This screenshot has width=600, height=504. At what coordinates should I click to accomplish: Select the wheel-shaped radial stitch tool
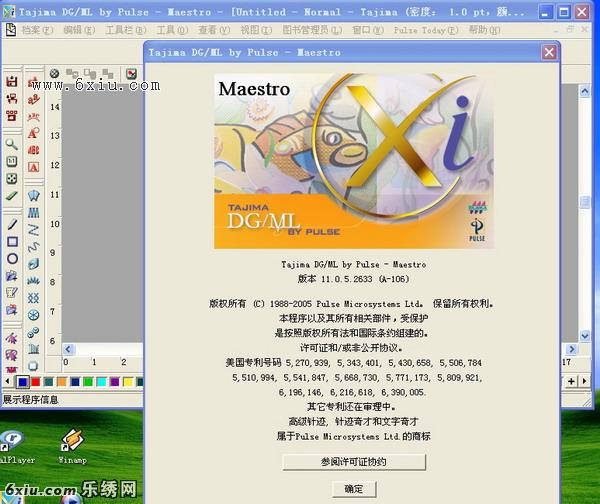(x=34, y=315)
